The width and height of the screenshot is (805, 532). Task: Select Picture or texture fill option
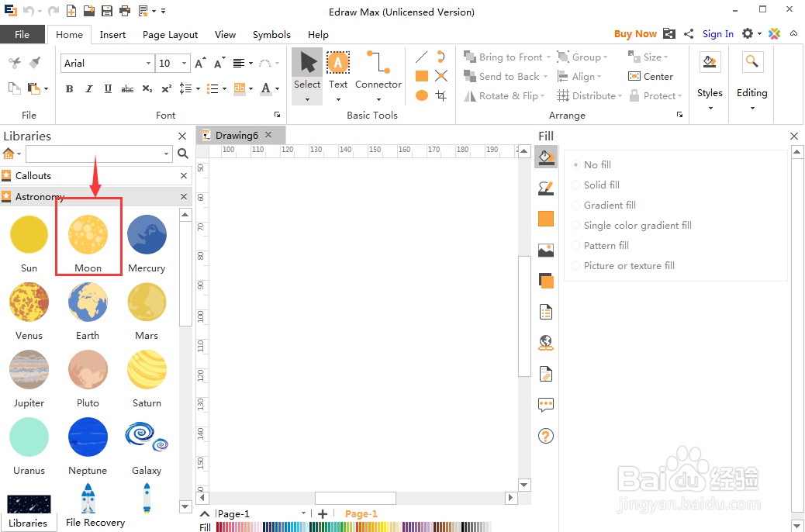coord(576,266)
